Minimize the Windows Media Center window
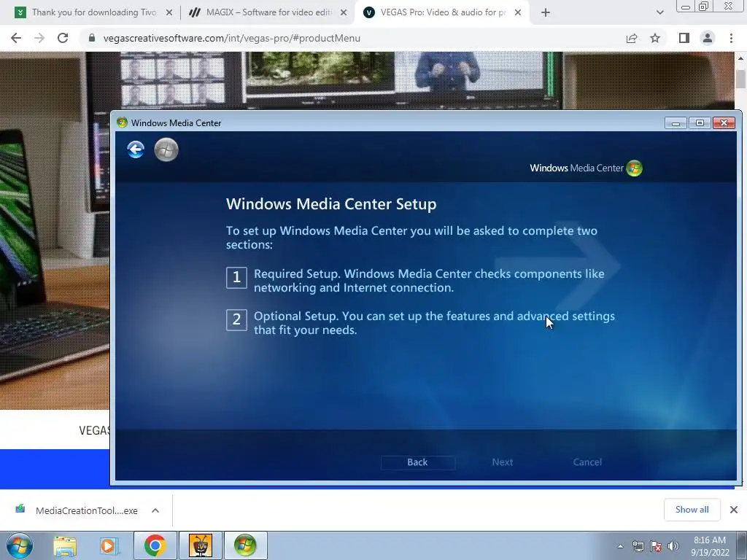The image size is (747, 560). [x=676, y=122]
